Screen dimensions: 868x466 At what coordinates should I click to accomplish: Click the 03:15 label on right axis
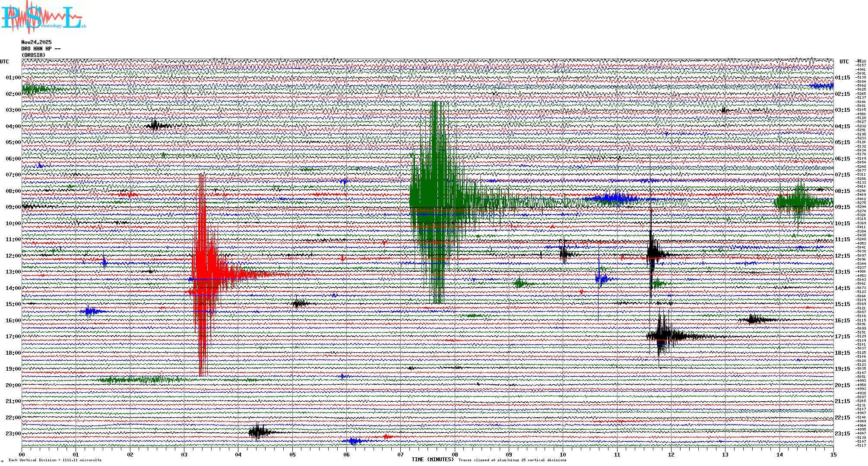click(x=842, y=110)
